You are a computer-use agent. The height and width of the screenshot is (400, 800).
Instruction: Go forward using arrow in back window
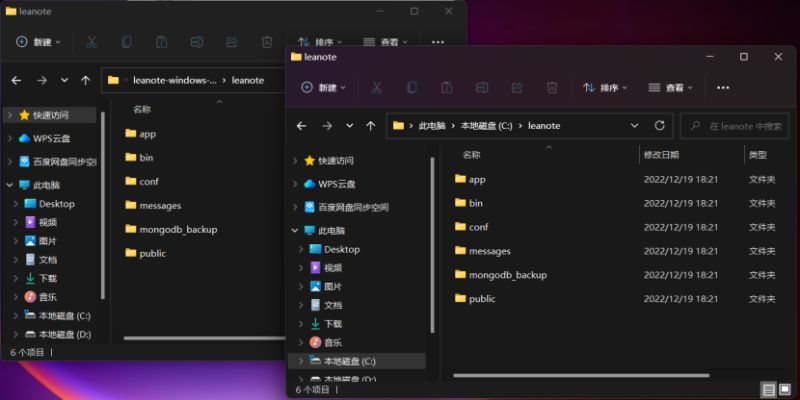point(42,80)
